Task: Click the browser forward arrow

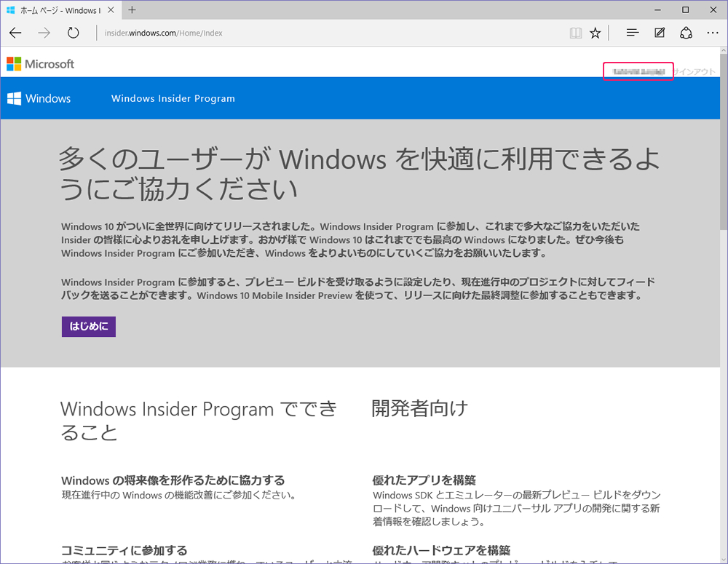Action: pos(44,33)
